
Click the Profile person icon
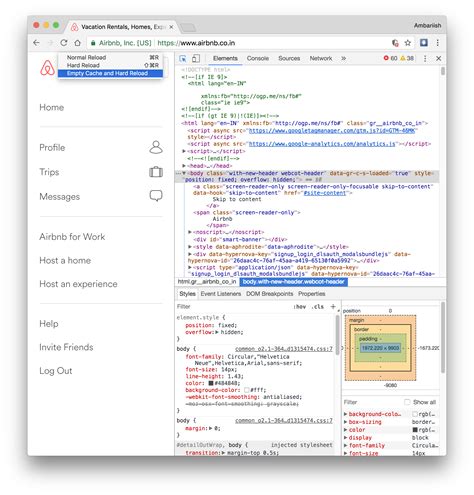(x=156, y=147)
